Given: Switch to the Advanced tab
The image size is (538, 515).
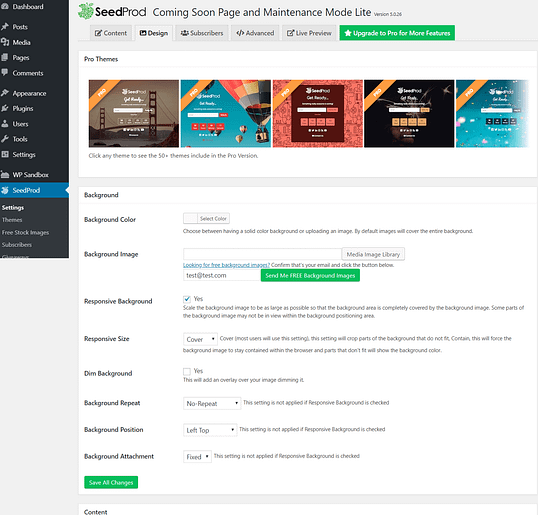Looking at the screenshot, I should 255,33.
